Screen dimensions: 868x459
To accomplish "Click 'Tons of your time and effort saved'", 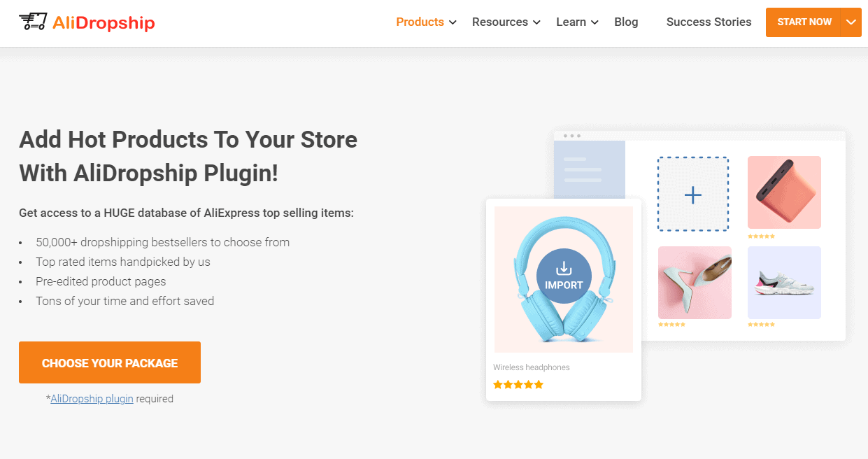I will 125,301.
